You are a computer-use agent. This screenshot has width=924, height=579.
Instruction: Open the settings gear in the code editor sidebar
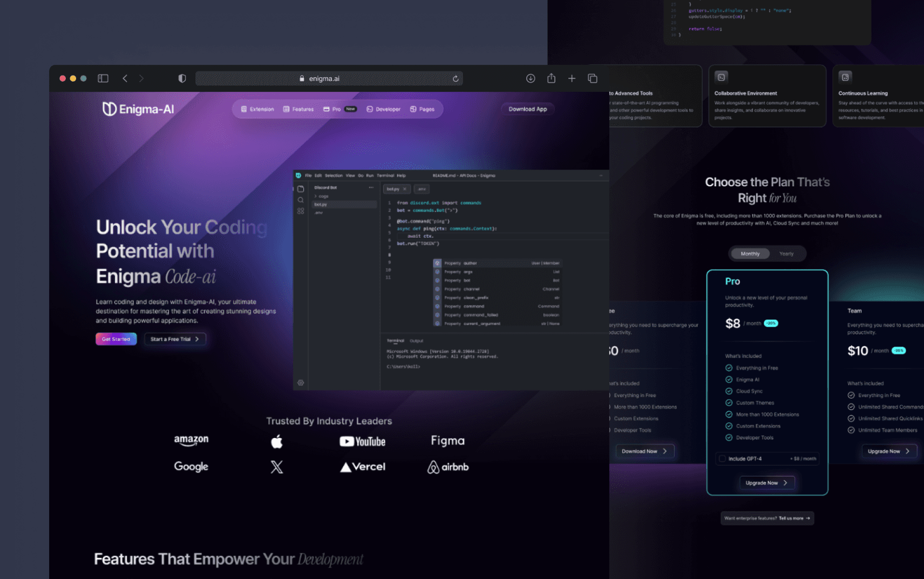[x=301, y=382]
